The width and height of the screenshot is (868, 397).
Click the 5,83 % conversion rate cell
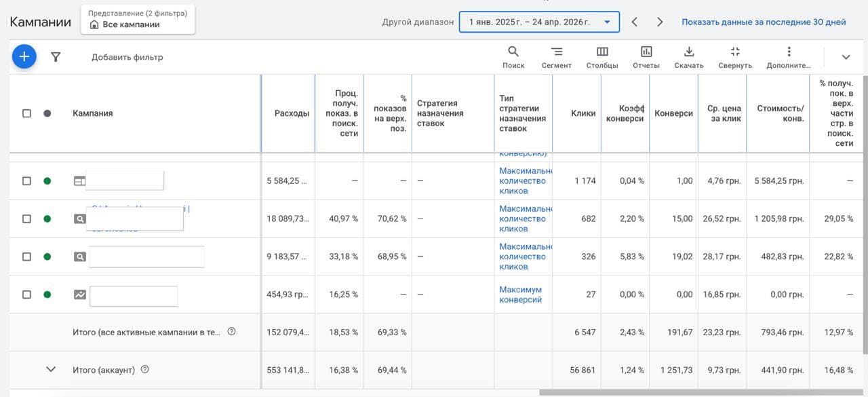tap(631, 257)
